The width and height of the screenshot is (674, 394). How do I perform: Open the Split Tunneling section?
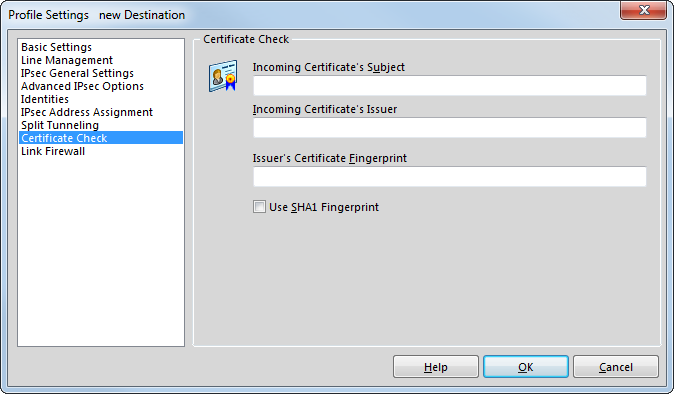tap(60, 125)
